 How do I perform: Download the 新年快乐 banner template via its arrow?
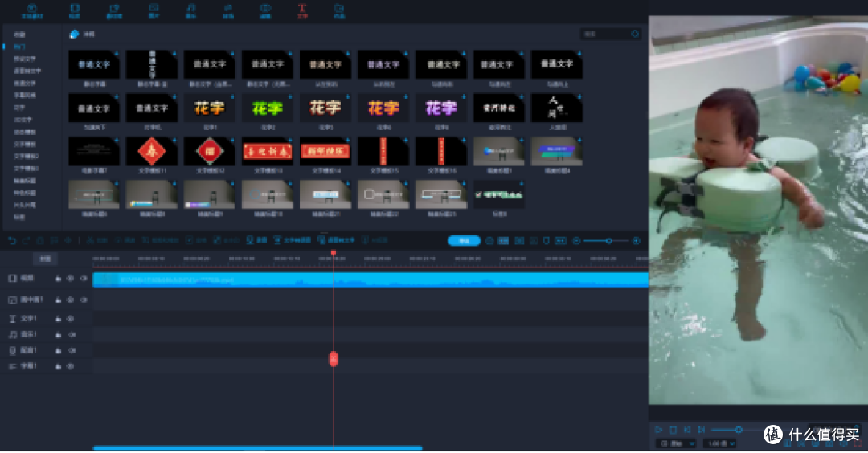pyautogui.click(x=348, y=140)
